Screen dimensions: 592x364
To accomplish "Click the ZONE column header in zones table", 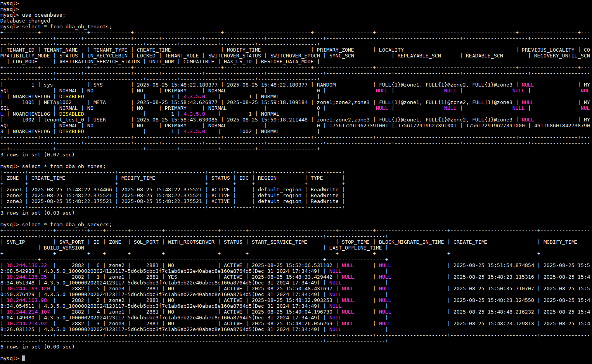I will point(13,178).
